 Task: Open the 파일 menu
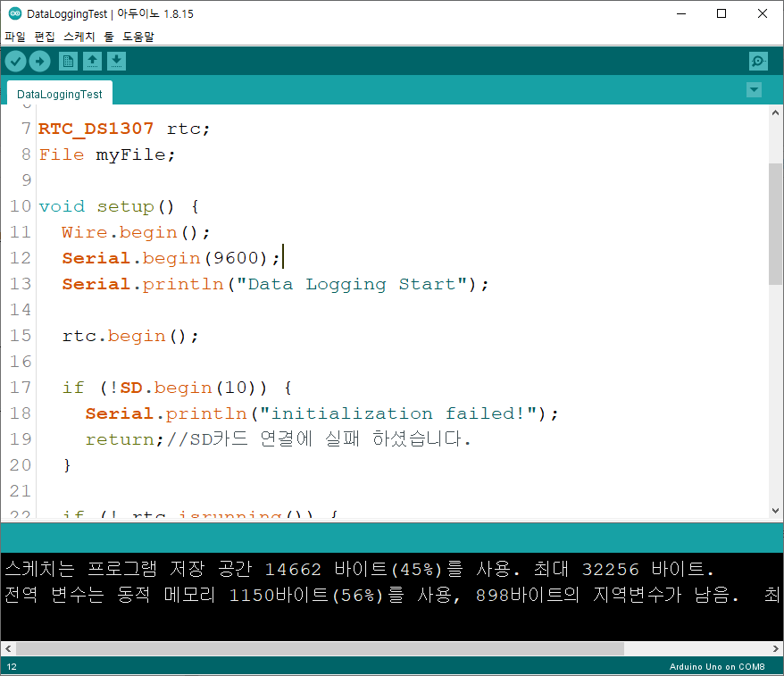coord(15,37)
